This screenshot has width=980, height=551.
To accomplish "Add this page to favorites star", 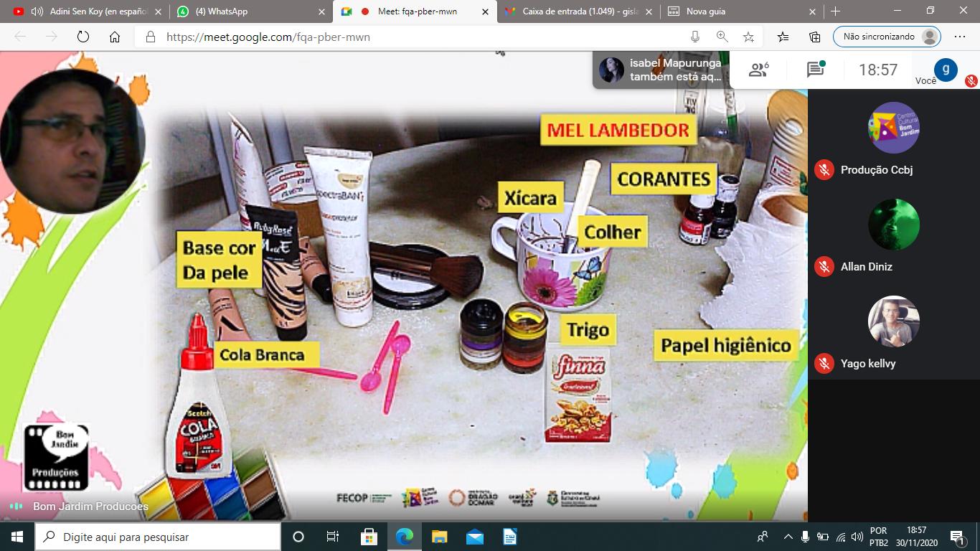I will (x=748, y=37).
